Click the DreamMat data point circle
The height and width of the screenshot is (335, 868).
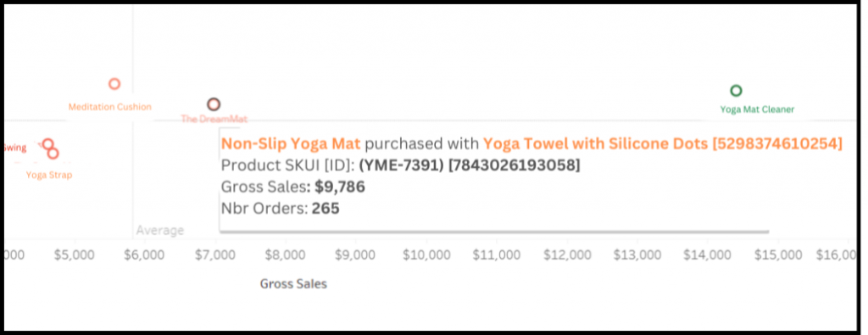click(214, 104)
